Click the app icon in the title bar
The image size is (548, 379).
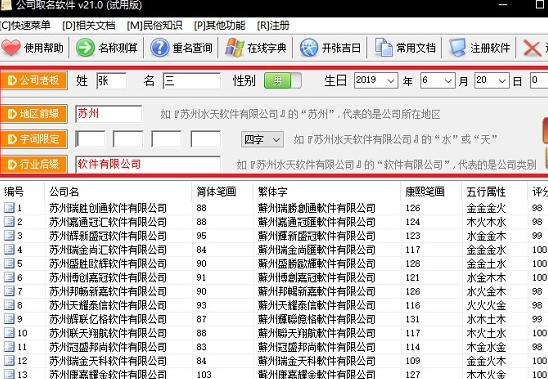coord(6,5)
